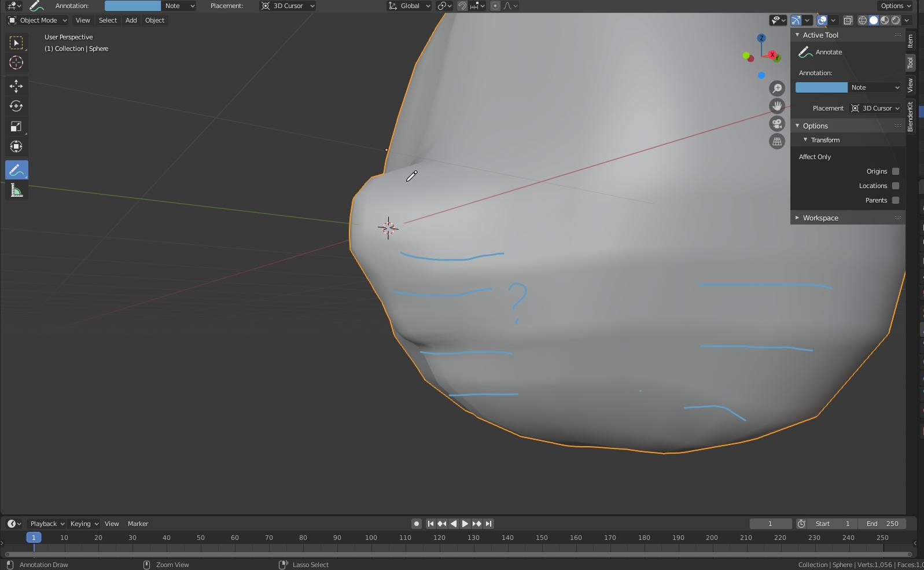Choose the Measure tool
924x570 pixels.
16,190
